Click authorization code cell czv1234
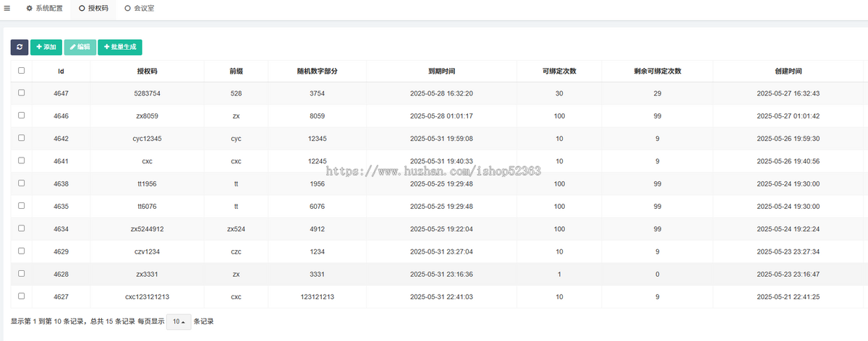Image resolution: width=868 pixels, height=341 pixels. pos(148,251)
